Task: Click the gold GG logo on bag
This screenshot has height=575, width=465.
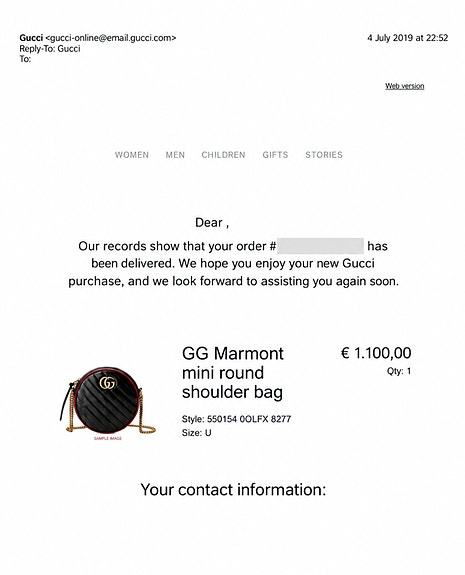Action: [x=107, y=382]
